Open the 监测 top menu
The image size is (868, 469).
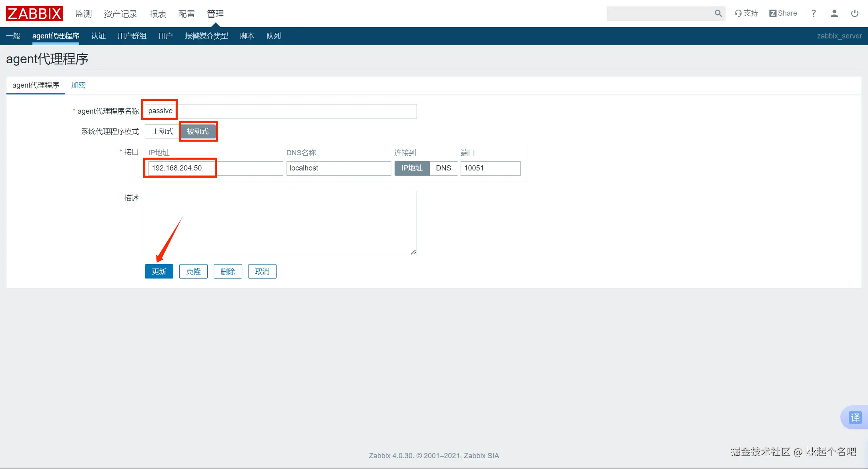coord(84,14)
